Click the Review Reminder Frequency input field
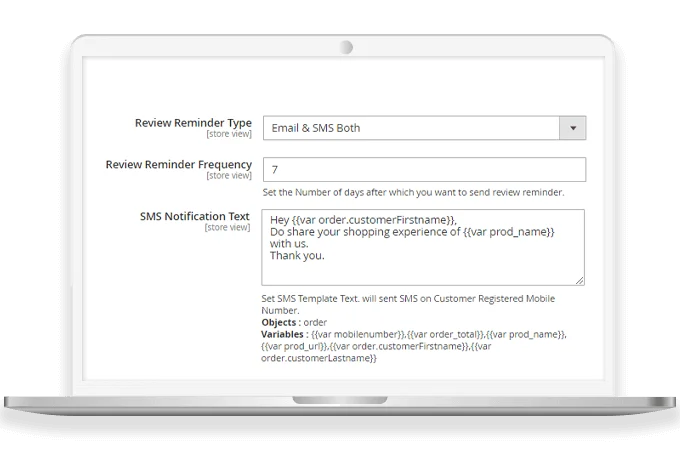This screenshot has height=450, width=680. 424,170
